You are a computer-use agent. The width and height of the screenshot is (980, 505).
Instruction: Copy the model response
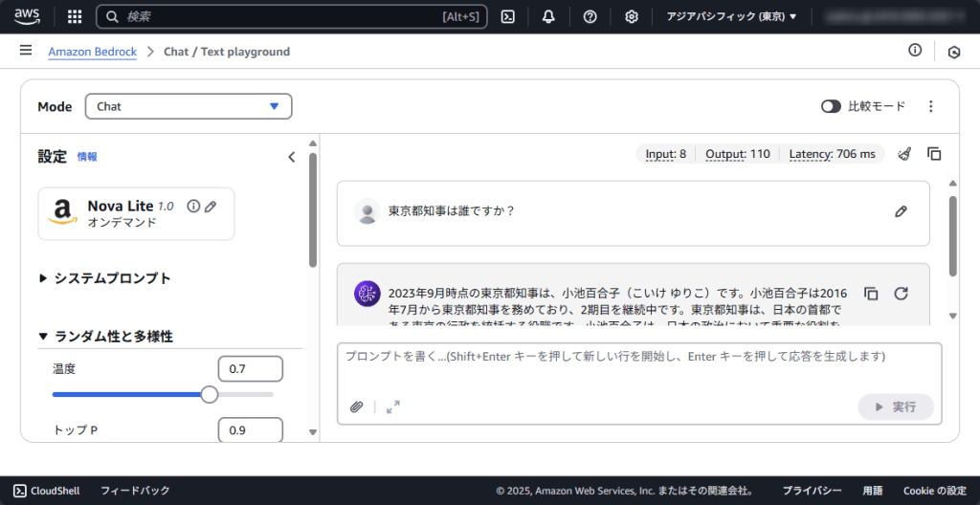pyautogui.click(x=871, y=293)
